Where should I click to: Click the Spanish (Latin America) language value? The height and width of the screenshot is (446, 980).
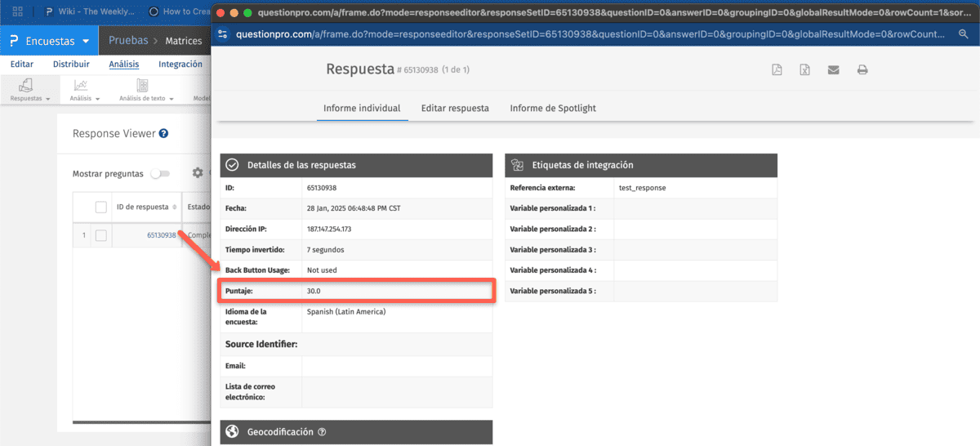coord(346,311)
